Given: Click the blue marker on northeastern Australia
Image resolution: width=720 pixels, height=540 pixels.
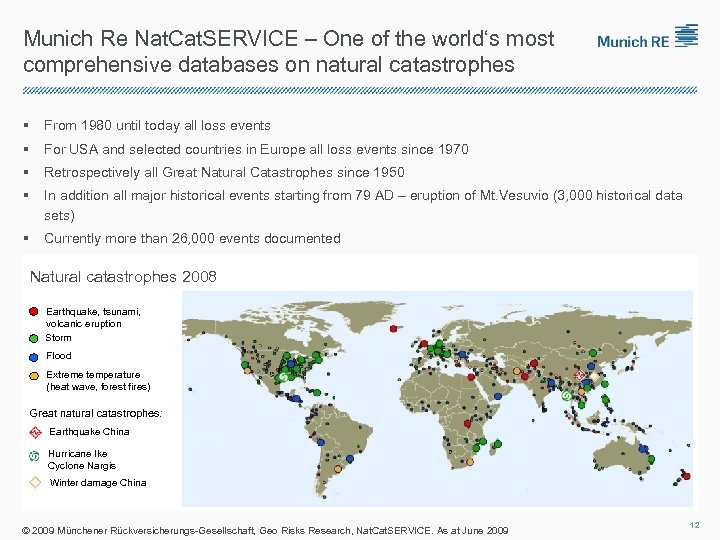Looking at the screenshot, I should (x=643, y=449).
